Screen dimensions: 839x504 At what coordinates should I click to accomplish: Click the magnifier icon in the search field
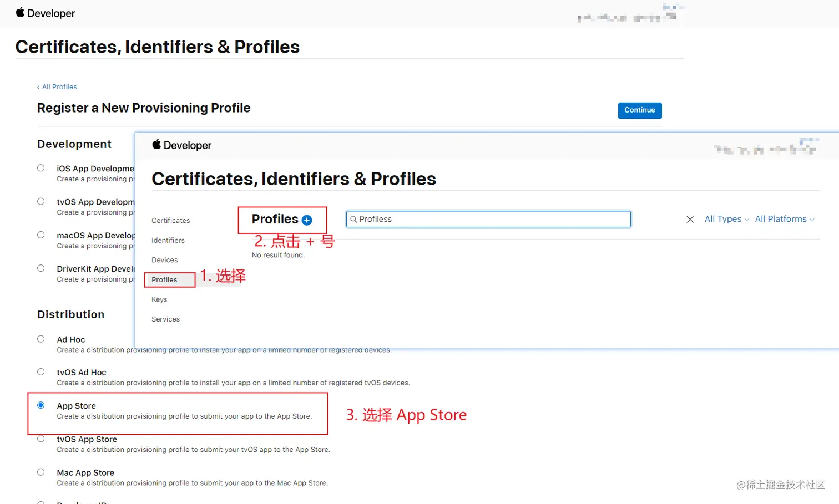pyautogui.click(x=353, y=220)
